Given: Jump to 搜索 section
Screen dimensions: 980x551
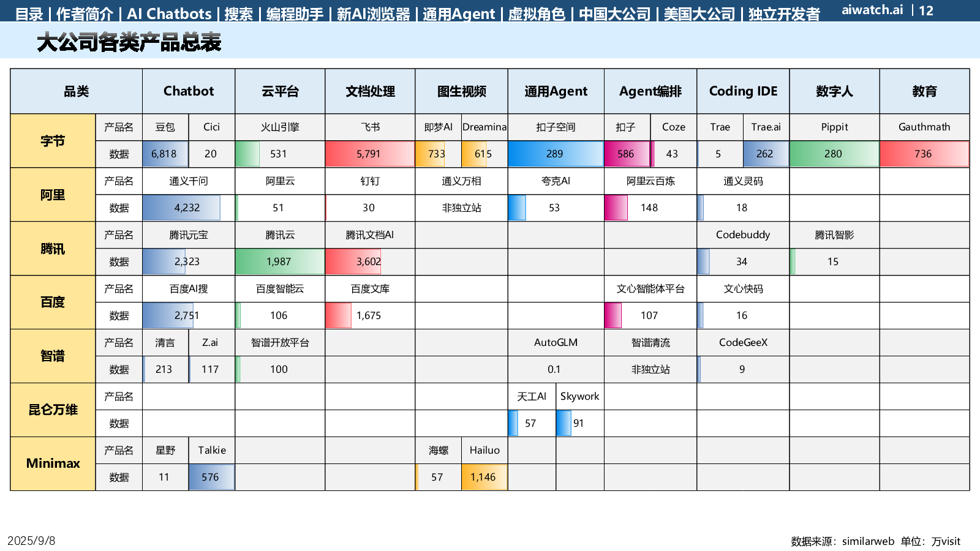Looking at the screenshot, I should point(238,13).
